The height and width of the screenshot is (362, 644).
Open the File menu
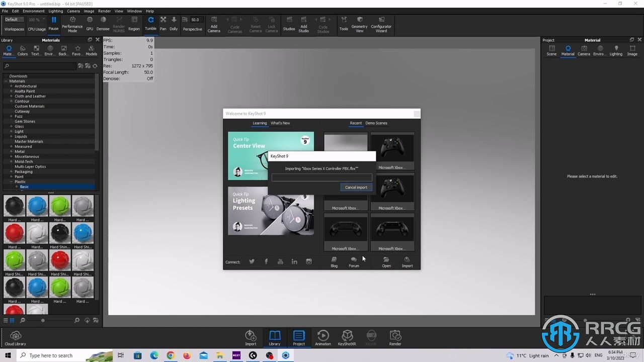(x=5, y=11)
